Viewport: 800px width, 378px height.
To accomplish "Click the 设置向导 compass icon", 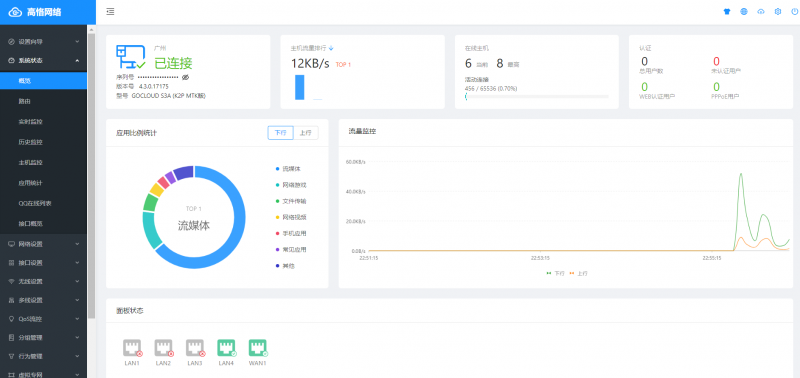I will (12, 42).
